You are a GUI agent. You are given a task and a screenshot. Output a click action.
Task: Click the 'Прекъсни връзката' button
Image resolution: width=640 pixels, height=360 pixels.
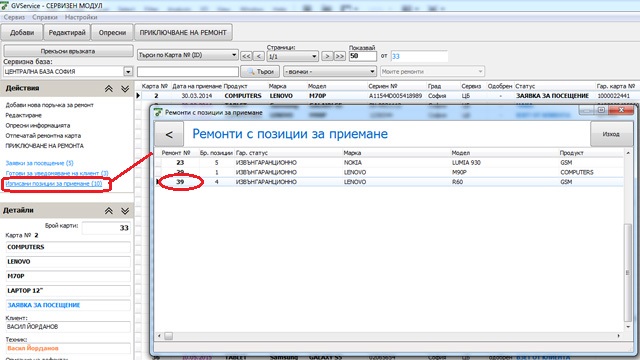pos(68,51)
